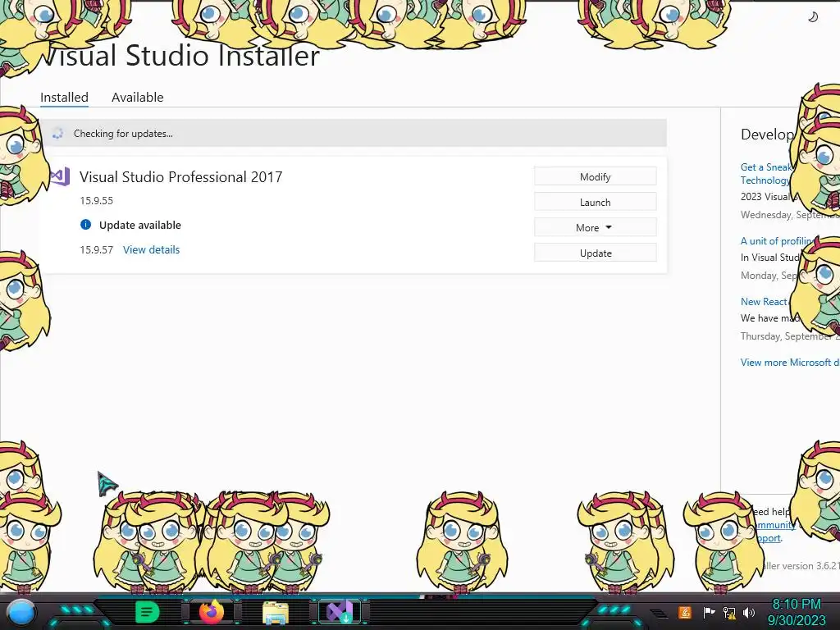Launch Visual Studio Professional 2017
This screenshot has height=630, width=840.
596,202
